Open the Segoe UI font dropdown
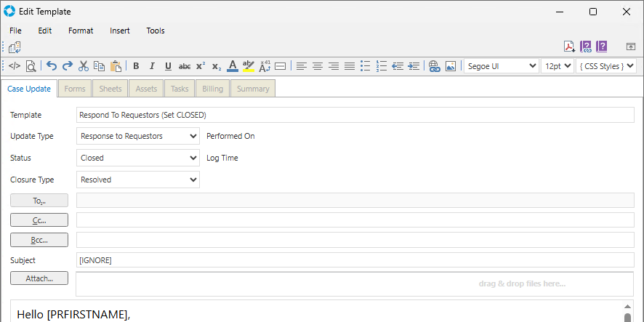Image resolution: width=644 pixels, height=322 pixels. [501, 66]
